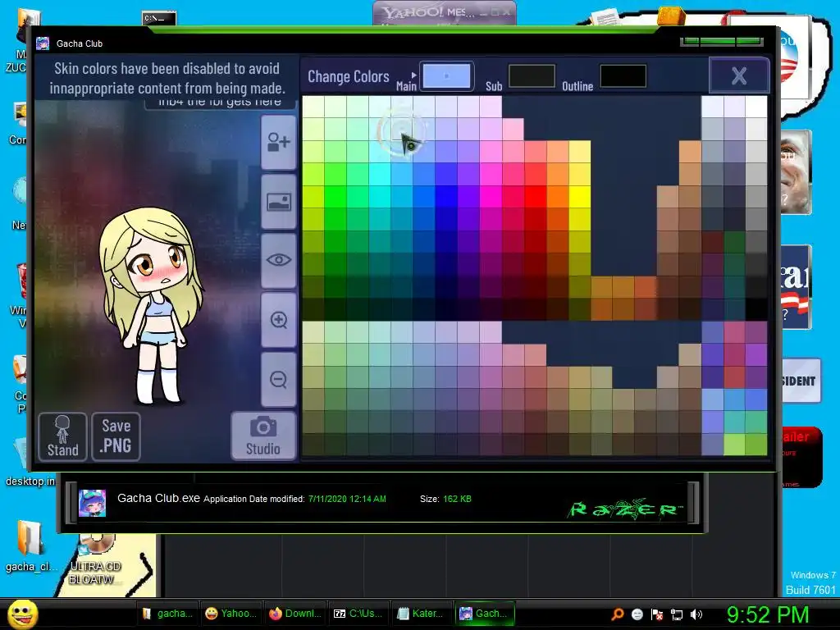This screenshot has height=630, width=840.
Task: Click ULTRA CD BLOATW desktop icon
Action: pyautogui.click(x=95, y=559)
